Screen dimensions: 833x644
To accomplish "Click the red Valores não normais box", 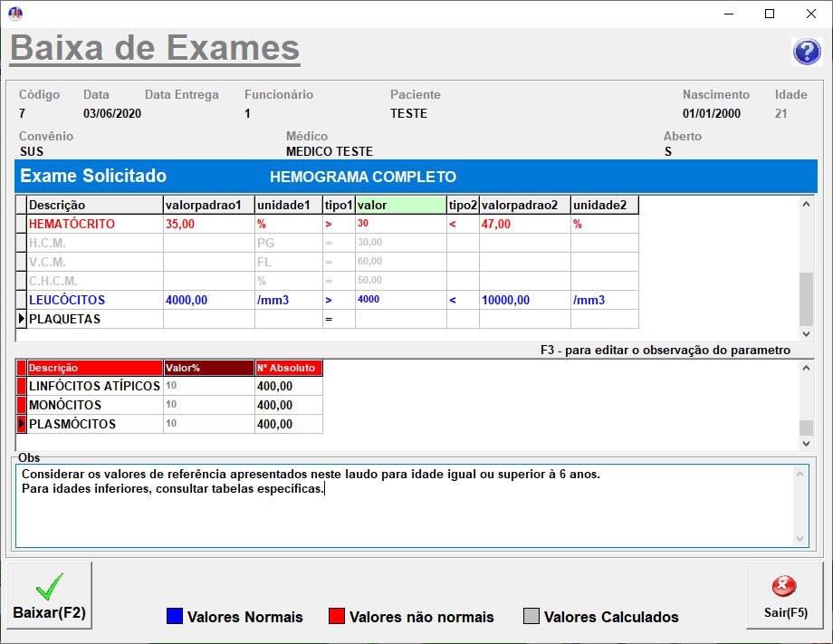I will [337, 616].
